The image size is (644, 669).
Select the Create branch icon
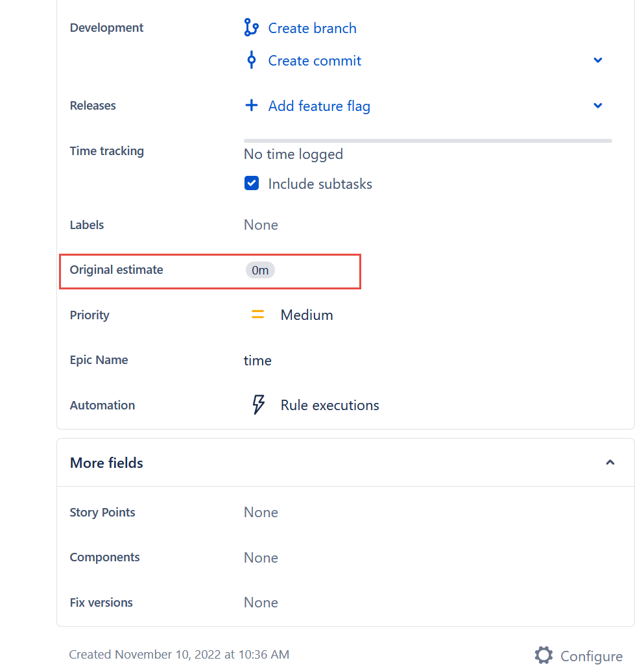pos(251,27)
